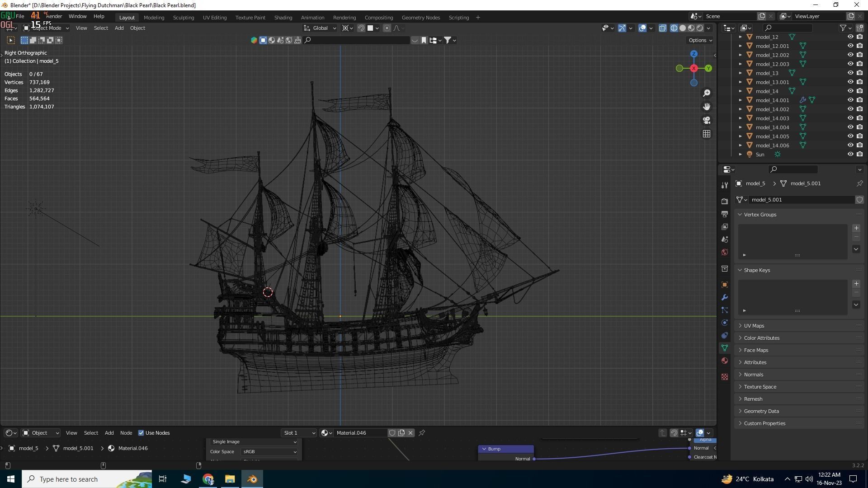Switch to rendered viewport shading
Screen dimensions: 868x488
(x=700, y=28)
